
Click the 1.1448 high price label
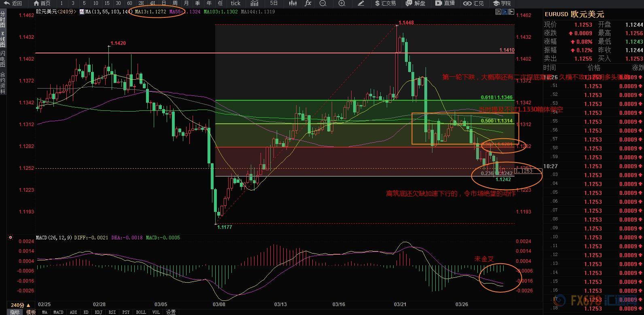click(x=406, y=23)
